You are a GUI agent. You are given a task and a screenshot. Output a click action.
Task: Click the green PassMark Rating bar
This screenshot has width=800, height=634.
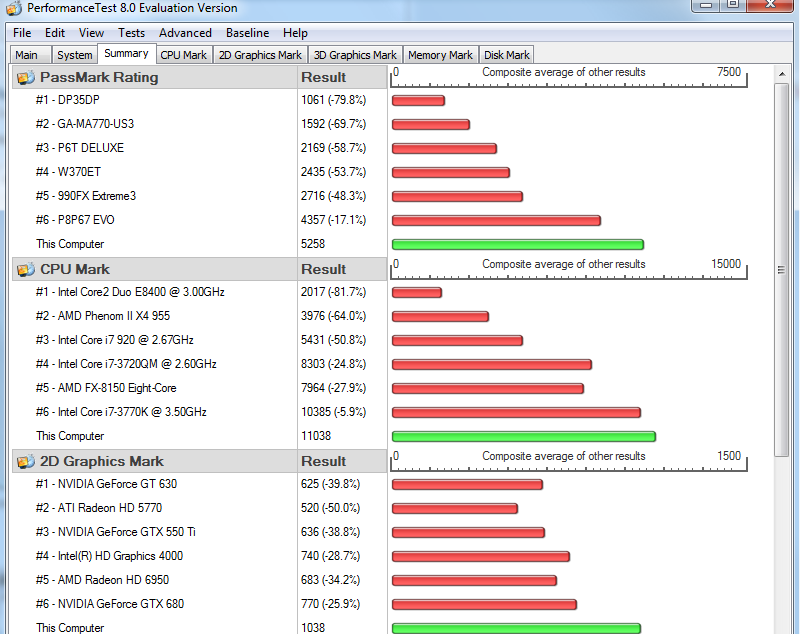tap(518, 245)
